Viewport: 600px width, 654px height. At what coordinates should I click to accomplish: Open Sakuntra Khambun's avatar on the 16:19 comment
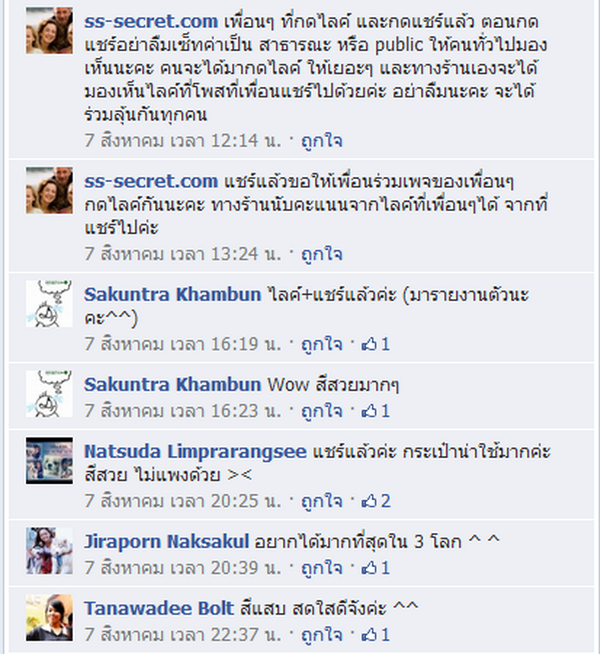point(49,304)
